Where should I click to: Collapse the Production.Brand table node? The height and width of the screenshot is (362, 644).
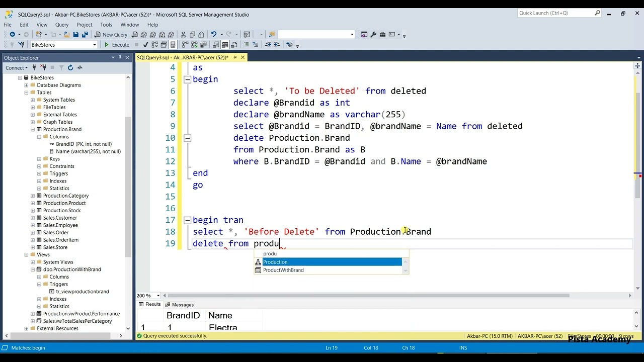(33, 129)
